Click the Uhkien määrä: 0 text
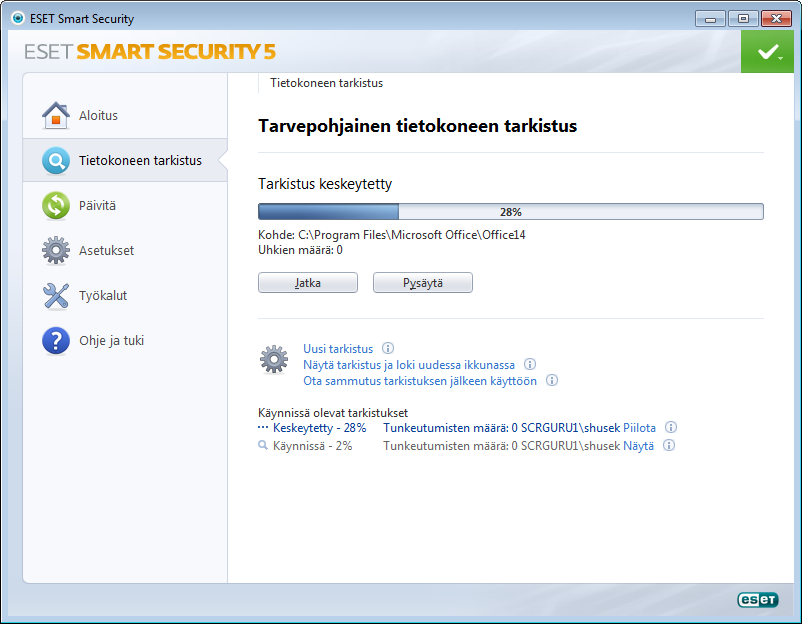The height and width of the screenshot is (624, 802). [x=300, y=250]
